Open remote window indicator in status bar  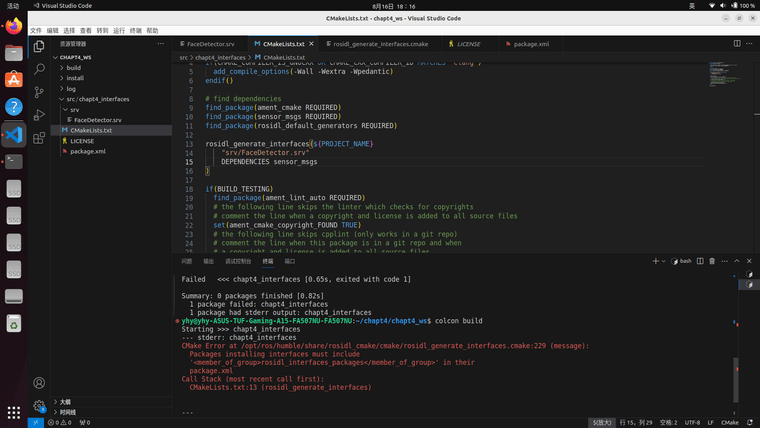pyautogui.click(x=35, y=423)
